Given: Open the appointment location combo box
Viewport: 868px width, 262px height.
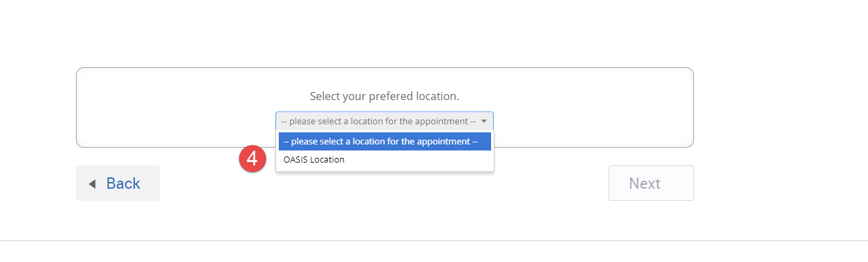Looking at the screenshot, I should (384, 122).
